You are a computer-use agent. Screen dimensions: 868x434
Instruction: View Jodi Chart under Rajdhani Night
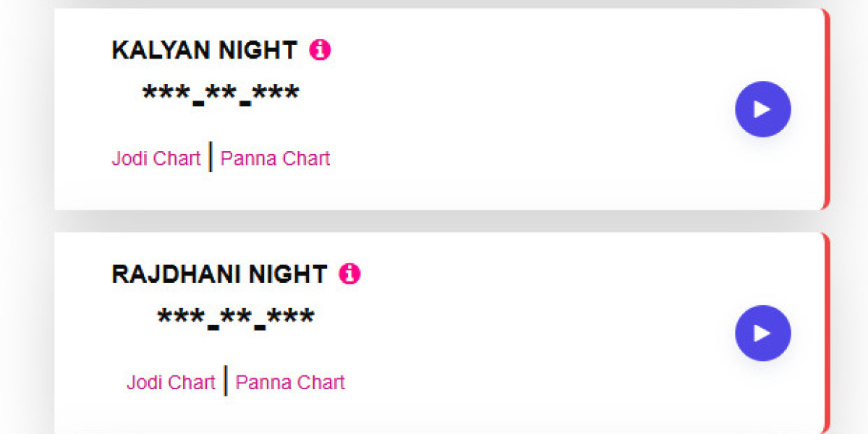[x=171, y=382]
